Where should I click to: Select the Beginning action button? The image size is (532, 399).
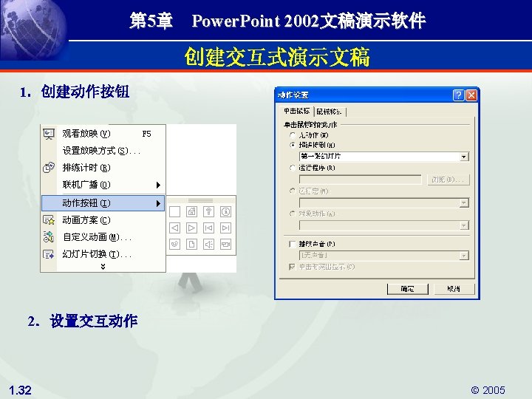click(208, 228)
